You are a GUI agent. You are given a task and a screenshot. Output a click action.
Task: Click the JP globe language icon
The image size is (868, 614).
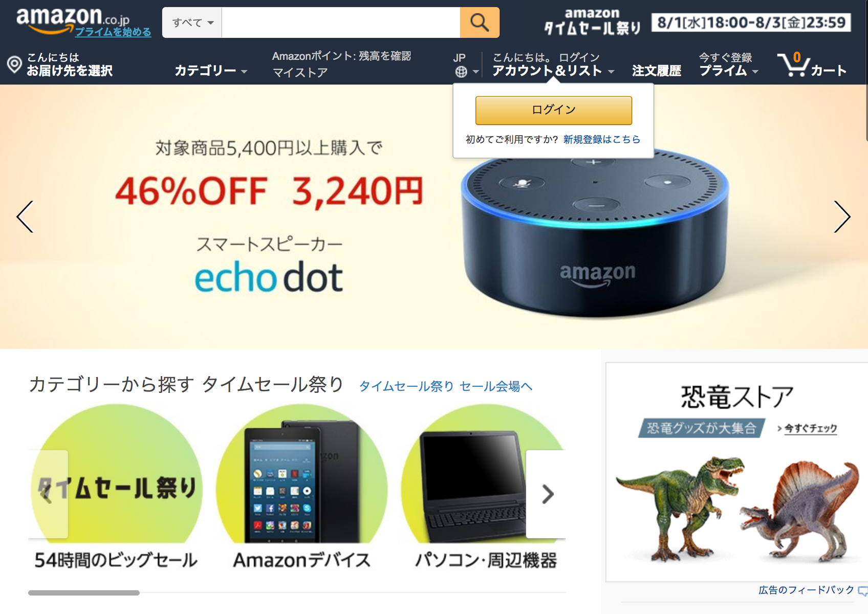point(461,72)
